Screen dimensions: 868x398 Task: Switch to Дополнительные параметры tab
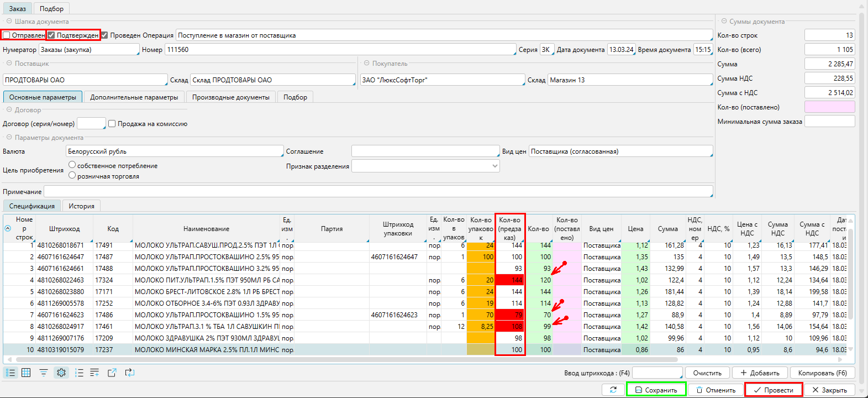pos(134,97)
